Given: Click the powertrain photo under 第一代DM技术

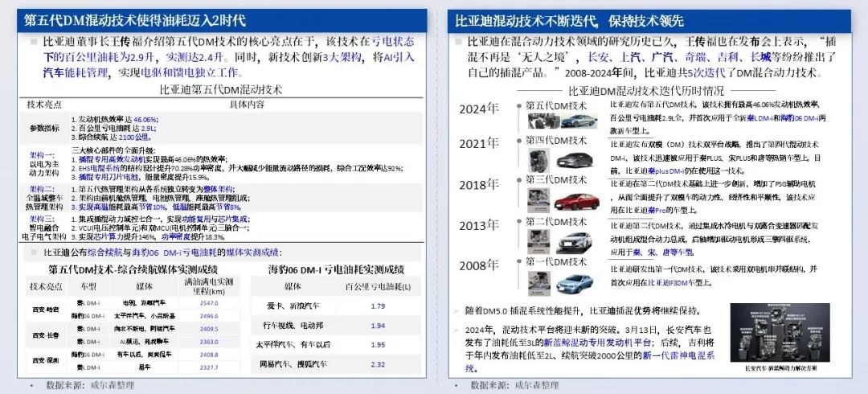Looking at the screenshot, I should tap(538, 283).
